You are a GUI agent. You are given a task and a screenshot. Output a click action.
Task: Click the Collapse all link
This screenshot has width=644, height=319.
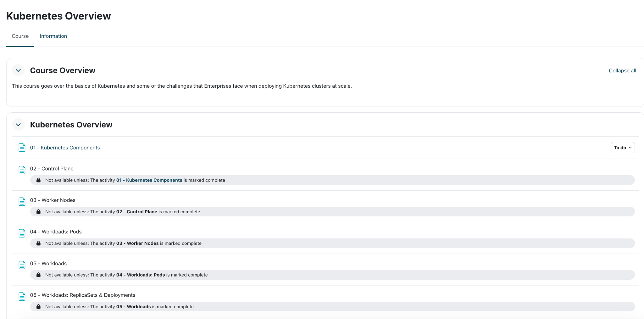click(622, 71)
